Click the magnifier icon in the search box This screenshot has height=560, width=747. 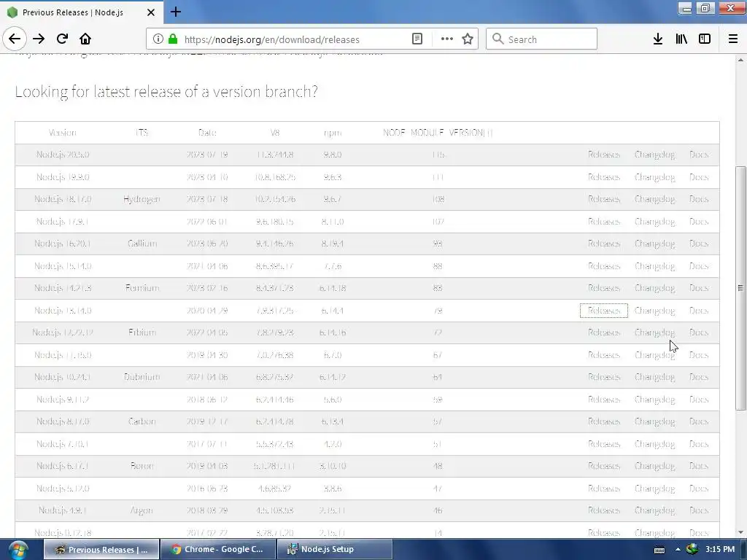[x=498, y=39]
